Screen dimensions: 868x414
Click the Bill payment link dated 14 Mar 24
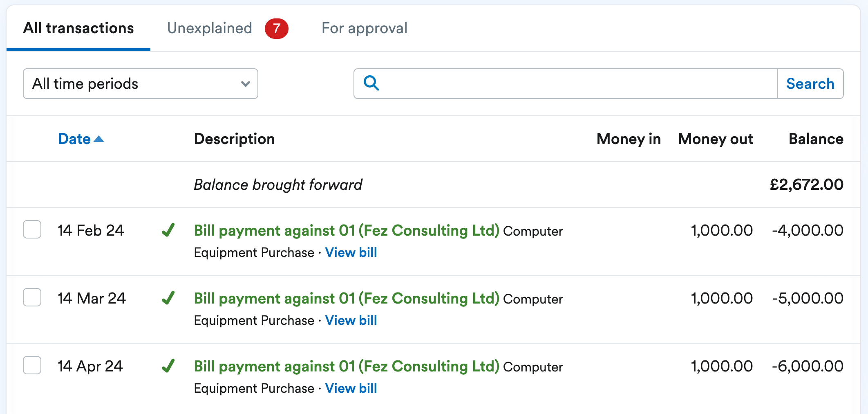(x=347, y=299)
